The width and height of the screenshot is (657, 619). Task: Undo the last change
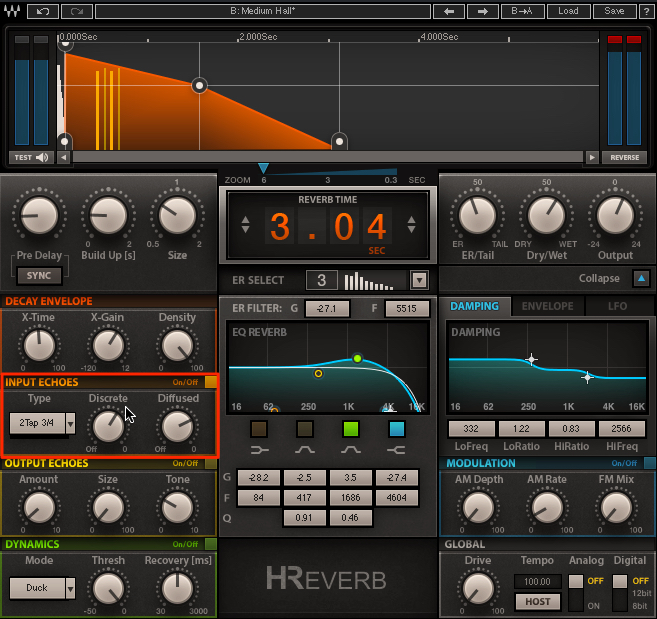click(x=43, y=11)
